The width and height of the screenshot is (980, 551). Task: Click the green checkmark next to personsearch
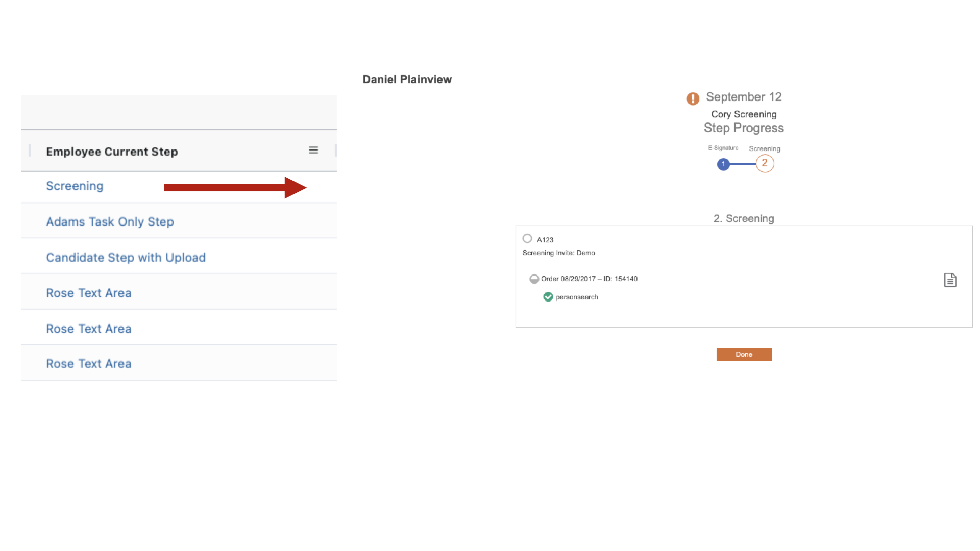(548, 297)
